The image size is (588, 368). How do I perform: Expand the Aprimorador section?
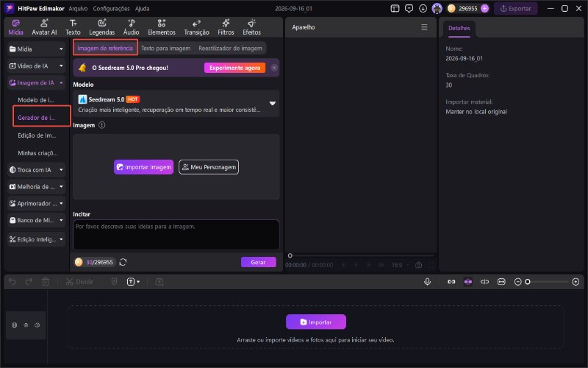pos(36,204)
